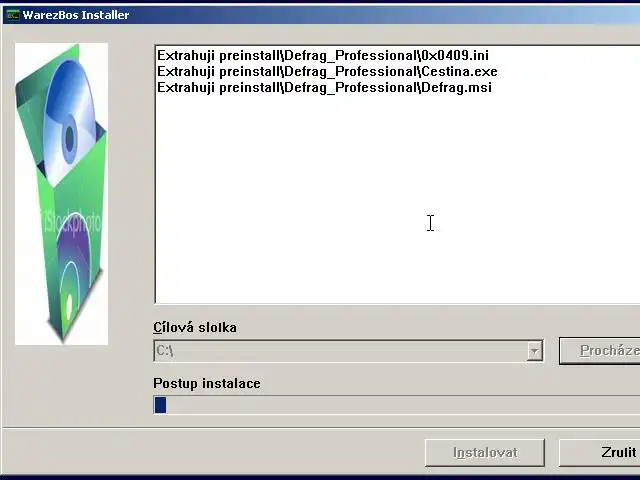
Task: Click the Procházet browse button
Action: click(600, 351)
